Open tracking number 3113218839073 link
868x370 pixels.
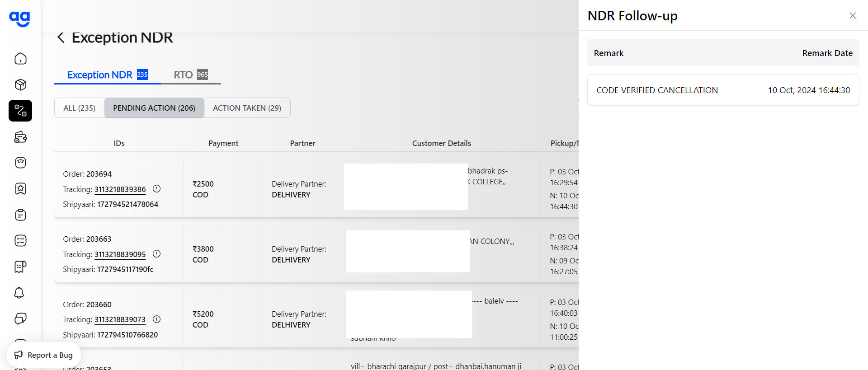(120, 320)
